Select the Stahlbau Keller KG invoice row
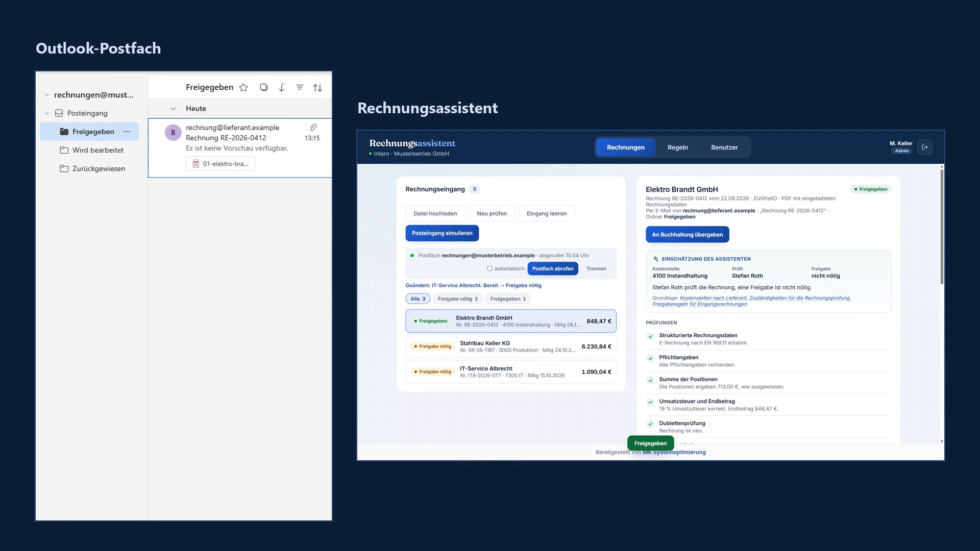 tap(510, 346)
